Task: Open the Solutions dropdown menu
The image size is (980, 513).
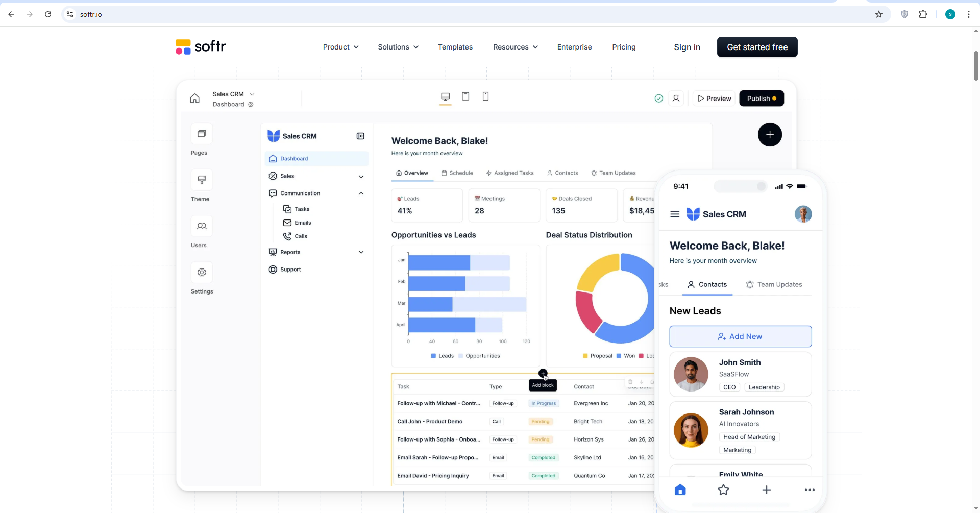Action: pyautogui.click(x=398, y=47)
